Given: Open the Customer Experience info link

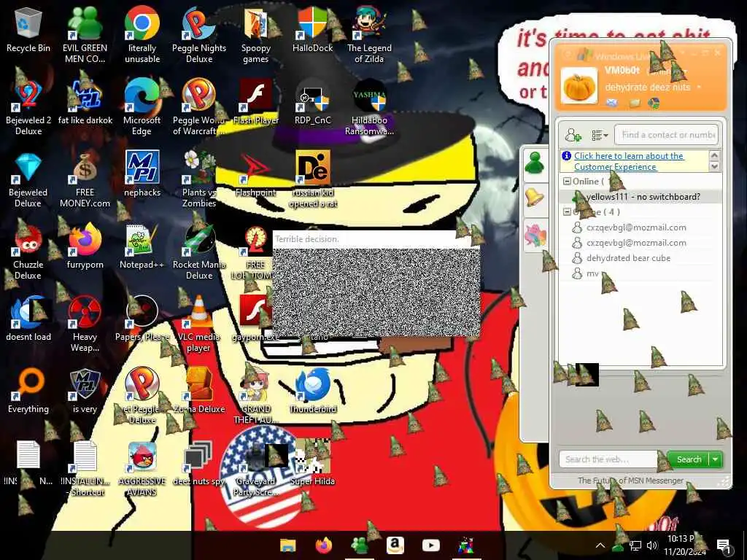Looking at the screenshot, I should click(628, 161).
